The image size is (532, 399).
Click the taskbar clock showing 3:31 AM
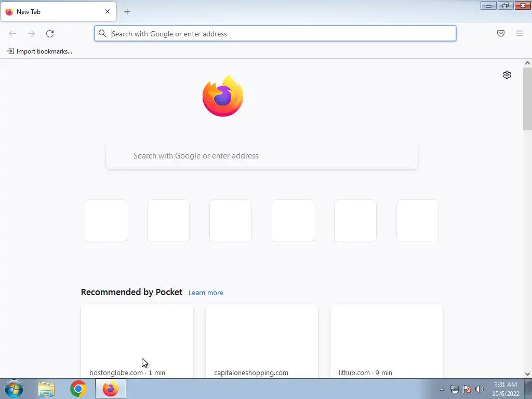click(x=506, y=389)
